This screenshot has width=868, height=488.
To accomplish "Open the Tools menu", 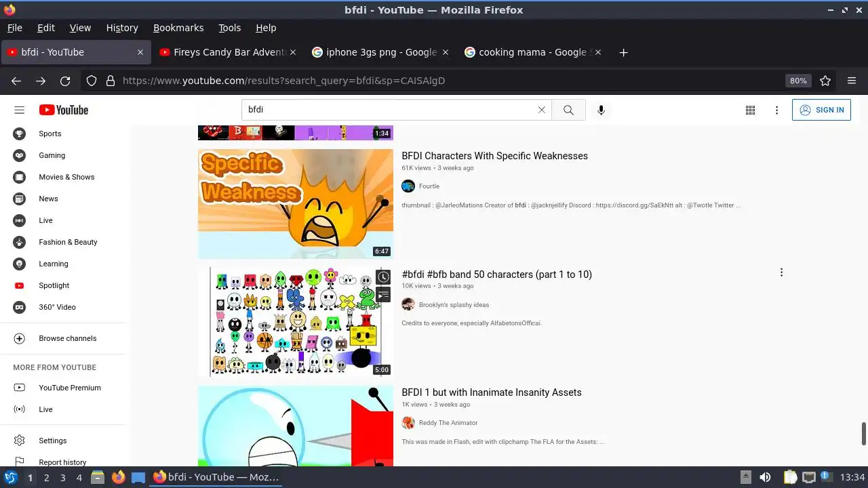I will point(229,28).
